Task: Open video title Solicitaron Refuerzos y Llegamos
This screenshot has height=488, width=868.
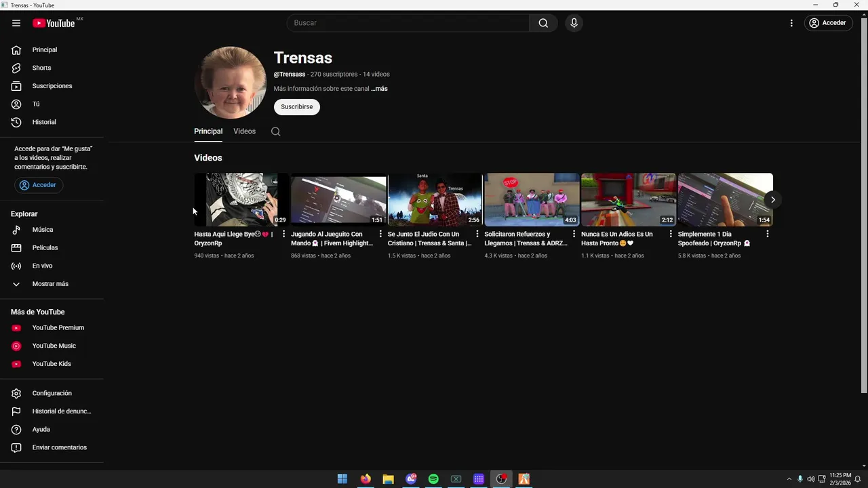Action: click(526, 239)
